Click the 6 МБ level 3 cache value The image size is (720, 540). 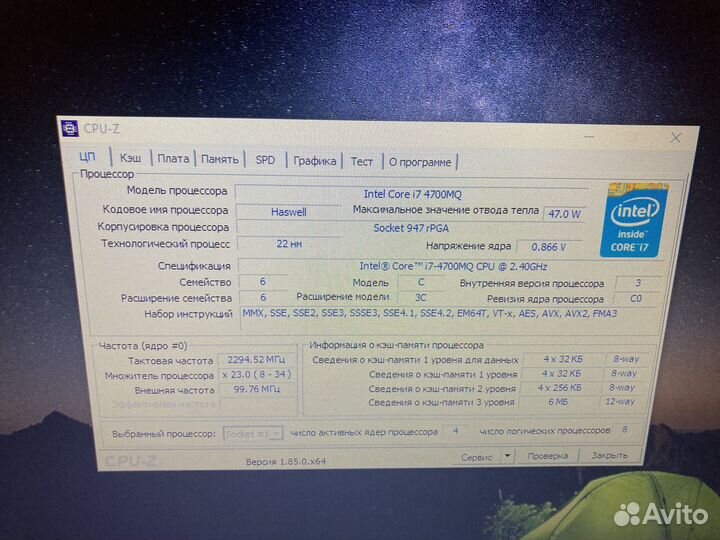click(558, 402)
